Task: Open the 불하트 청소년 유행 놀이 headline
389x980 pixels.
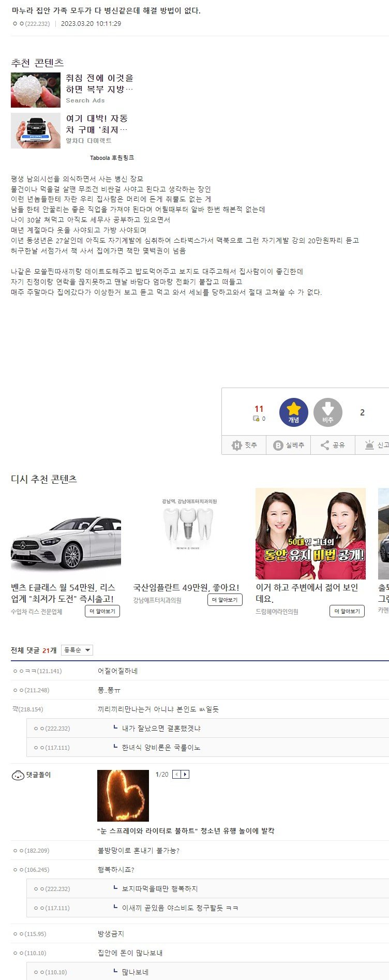Action: click(186, 831)
